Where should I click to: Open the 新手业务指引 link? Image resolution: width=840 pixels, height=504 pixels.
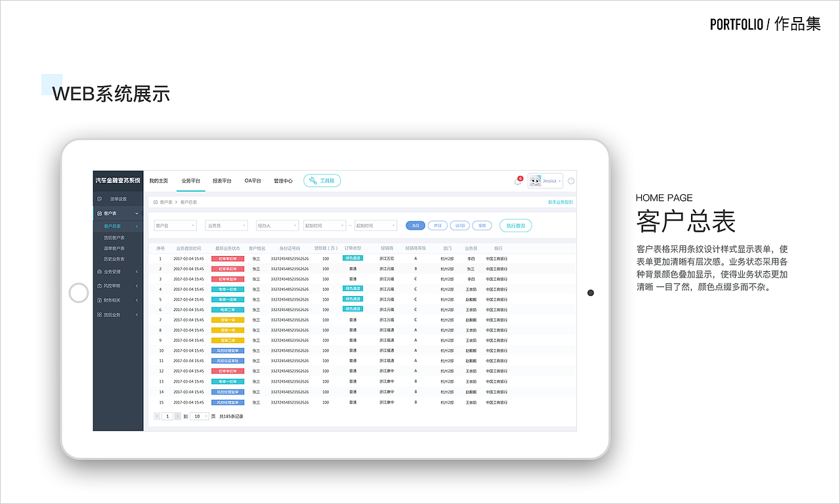pyautogui.click(x=560, y=202)
